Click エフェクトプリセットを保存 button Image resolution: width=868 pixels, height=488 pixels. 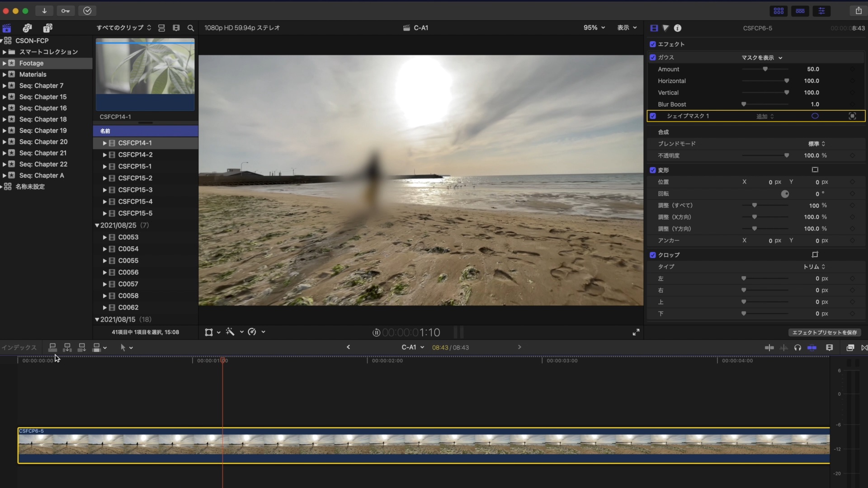click(824, 332)
